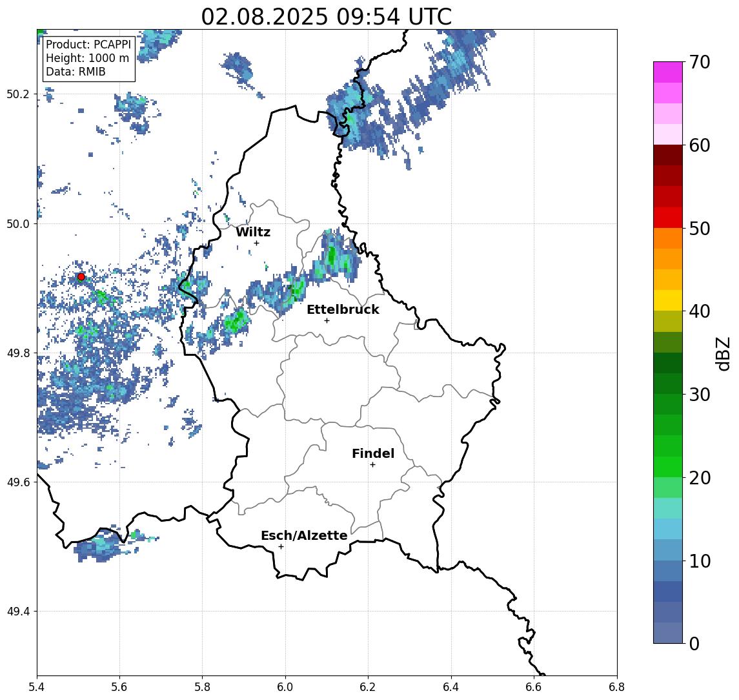
Task: Click the longitude tick label 5.8
Action: [x=203, y=687]
